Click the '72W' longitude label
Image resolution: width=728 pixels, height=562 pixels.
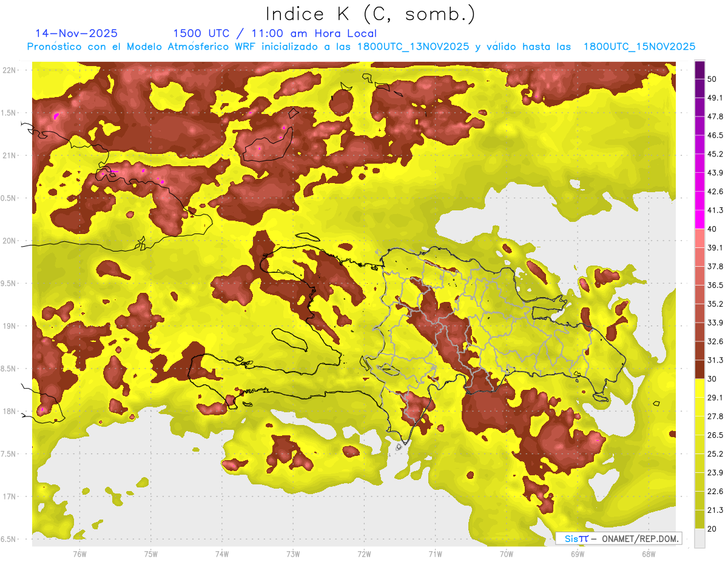[364, 554]
